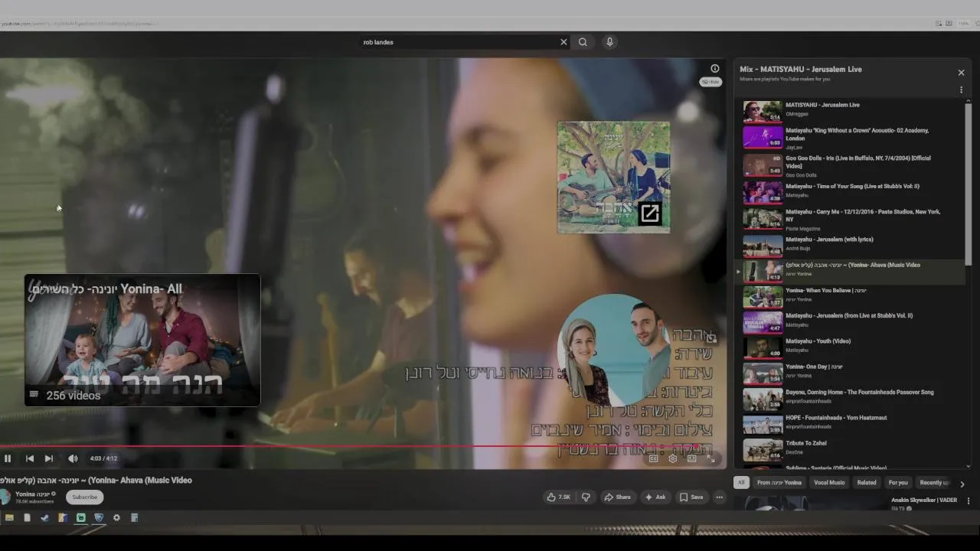Image resolution: width=980 pixels, height=551 pixels.
Task: Open the Yonina All playlist card
Action: coord(142,340)
